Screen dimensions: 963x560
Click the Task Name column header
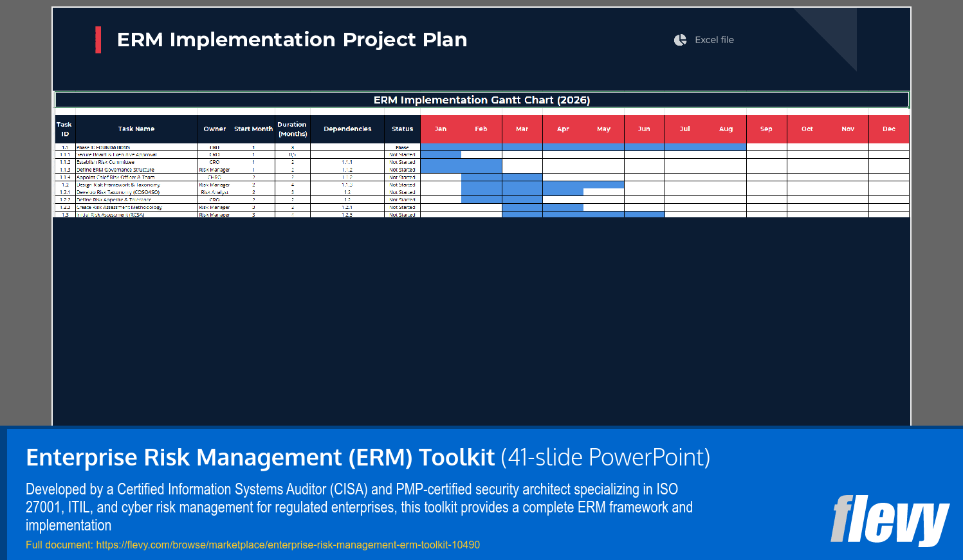click(137, 129)
